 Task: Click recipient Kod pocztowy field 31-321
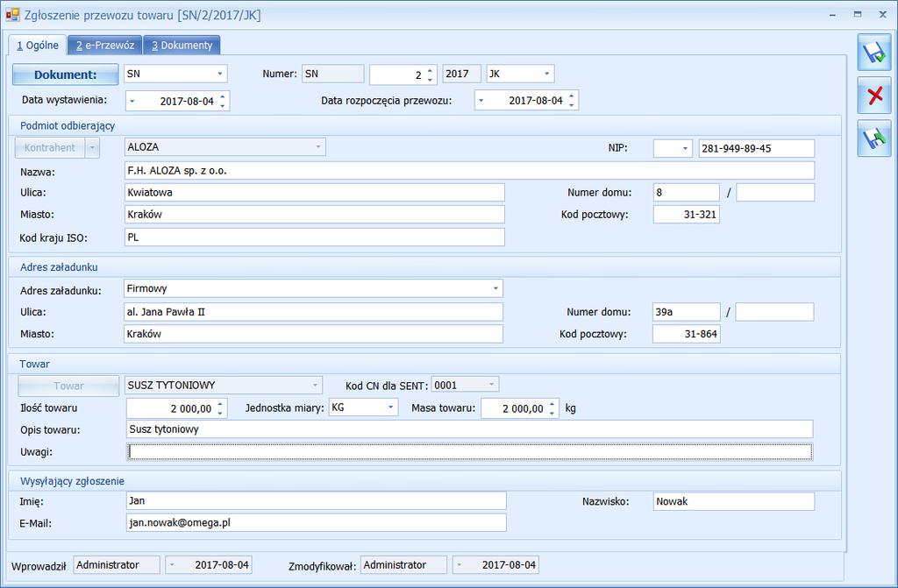686,215
